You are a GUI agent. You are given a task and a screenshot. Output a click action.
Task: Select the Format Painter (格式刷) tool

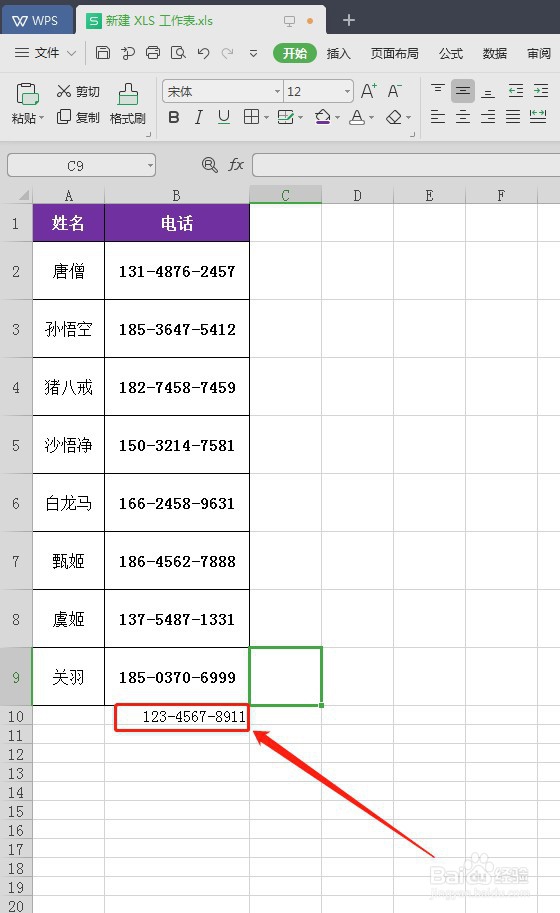[127, 104]
